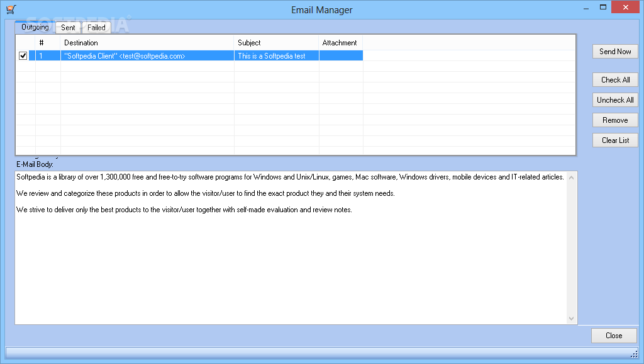This screenshot has width=644, height=364.
Task: Click the Attachment column header
Action: [x=341, y=43]
